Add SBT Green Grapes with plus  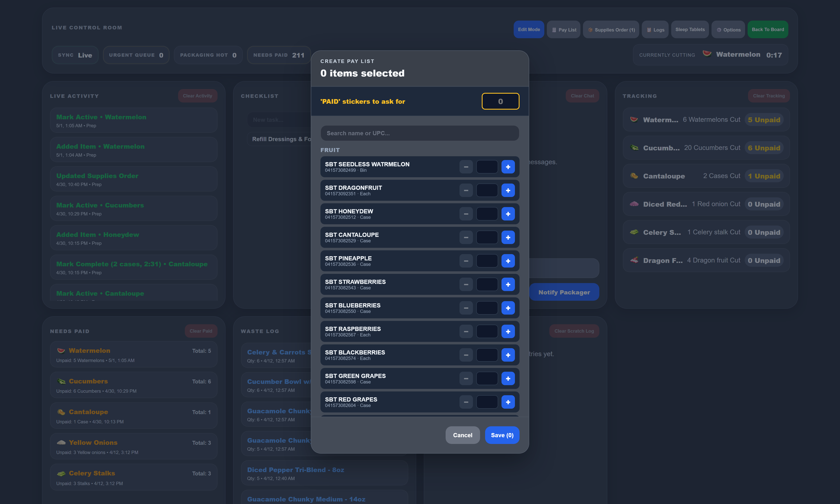(x=508, y=378)
